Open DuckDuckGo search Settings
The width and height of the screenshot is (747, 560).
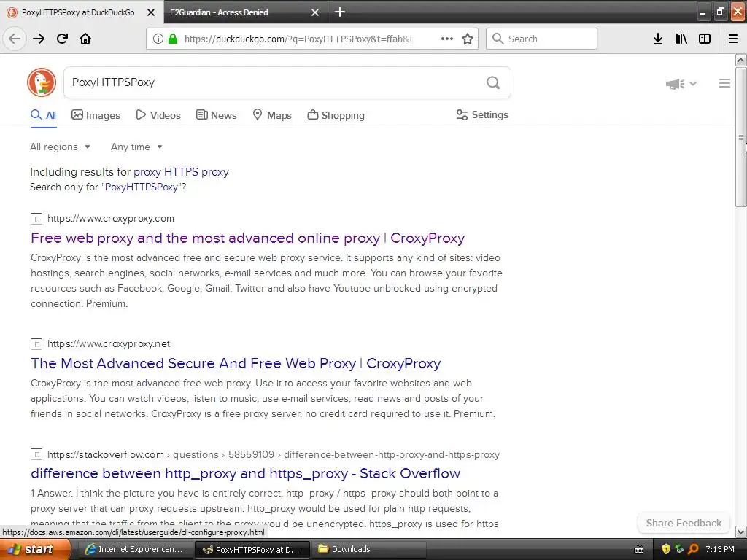pos(482,114)
